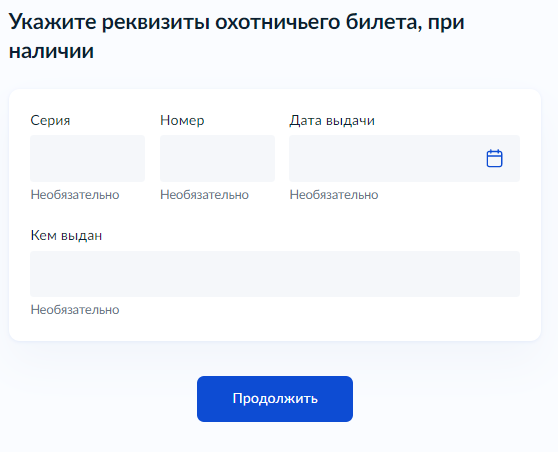Click the Номер field label
Image resolution: width=558 pixels, height=452 pixels.
pyautogui.click(x=182, y=121)
